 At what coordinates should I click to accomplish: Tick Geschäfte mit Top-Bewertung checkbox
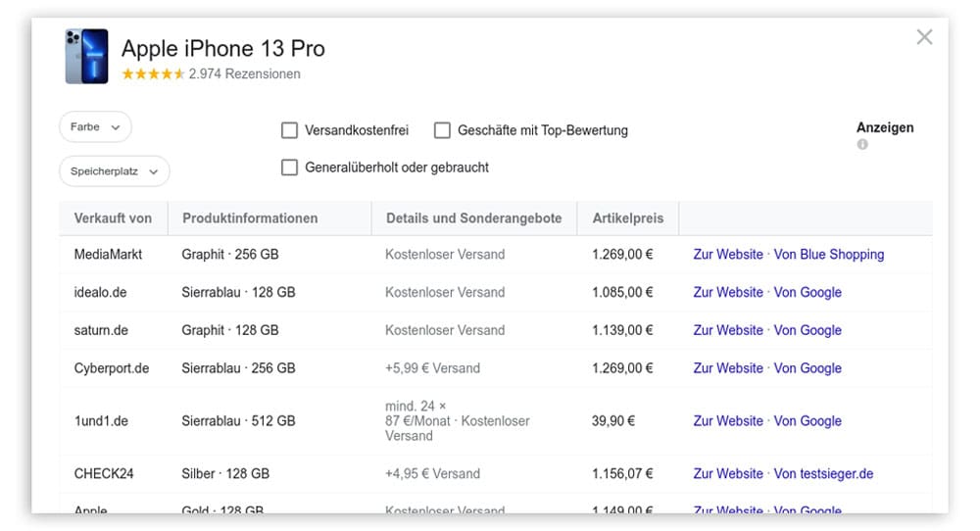click(x=443, y=130)
